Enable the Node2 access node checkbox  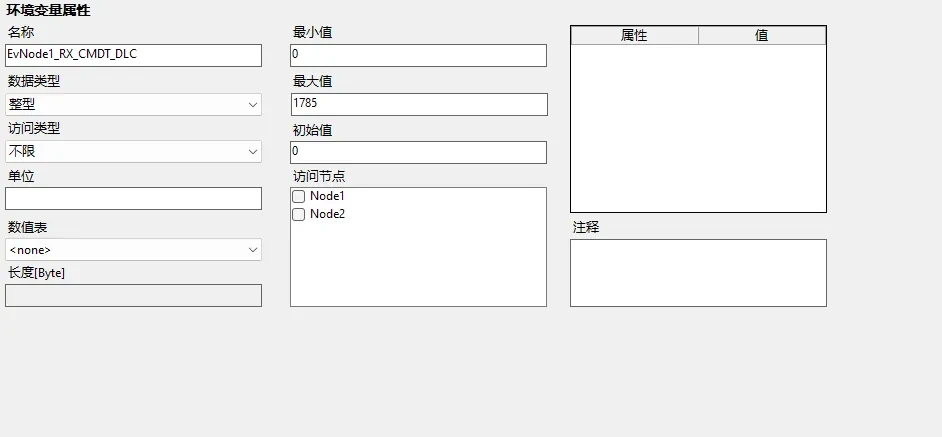(298, 214)
